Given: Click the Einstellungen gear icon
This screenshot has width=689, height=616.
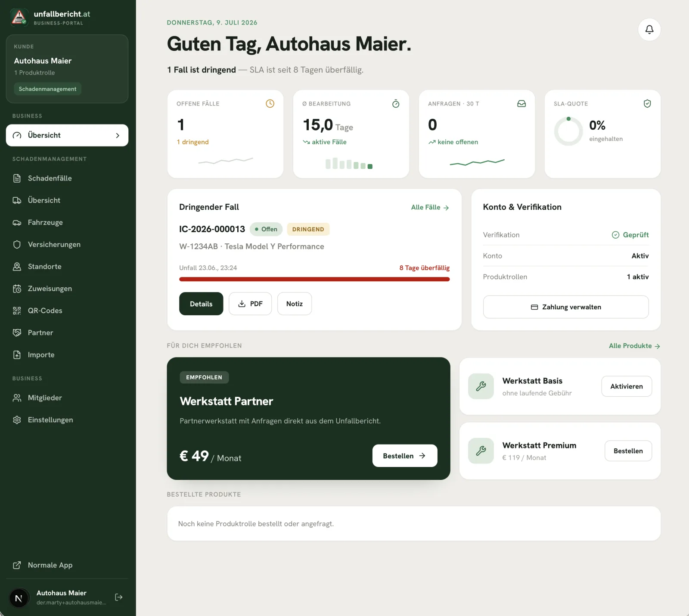Looking at the screenshot, I should [17, 420].
